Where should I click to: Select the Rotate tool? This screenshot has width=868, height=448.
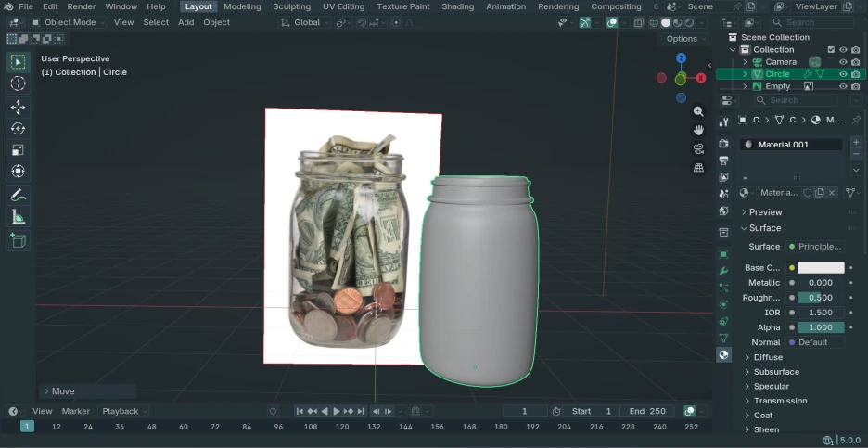tap(19, 129)
